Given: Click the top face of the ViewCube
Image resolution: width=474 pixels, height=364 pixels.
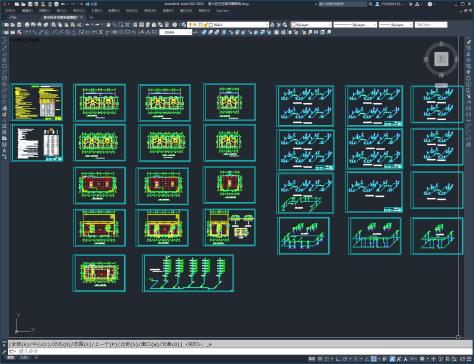Looking at the screenshot, I should click(441, 59).
